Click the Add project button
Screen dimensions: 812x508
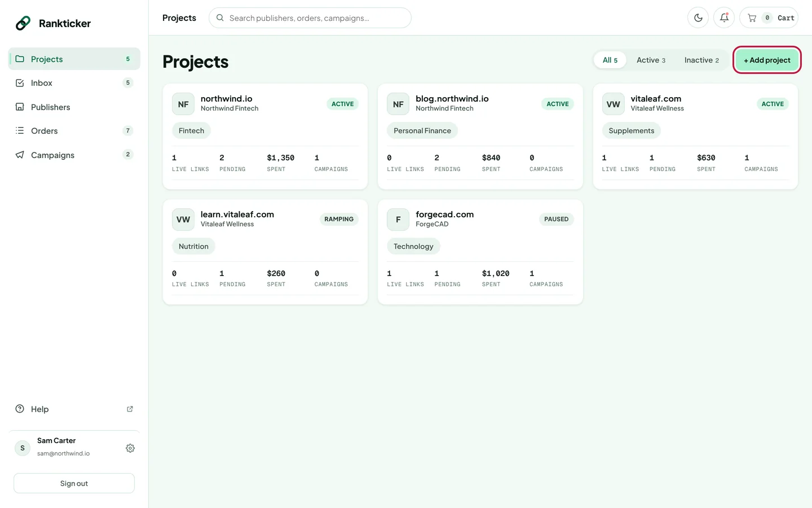[767, 60]
